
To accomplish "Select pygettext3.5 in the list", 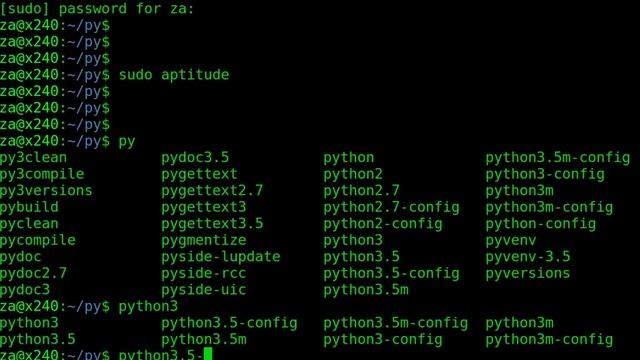I will pos(212,224).
